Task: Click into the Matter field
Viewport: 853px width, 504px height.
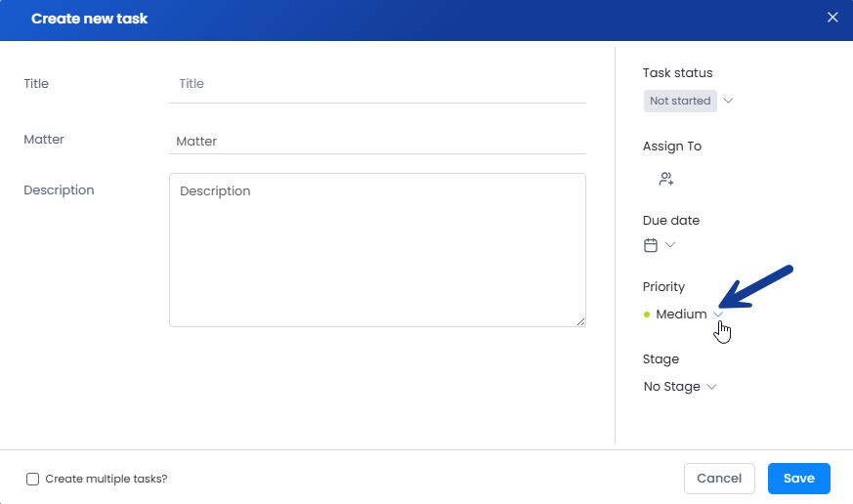Action: pyautogui.click(x=377, y=142)
